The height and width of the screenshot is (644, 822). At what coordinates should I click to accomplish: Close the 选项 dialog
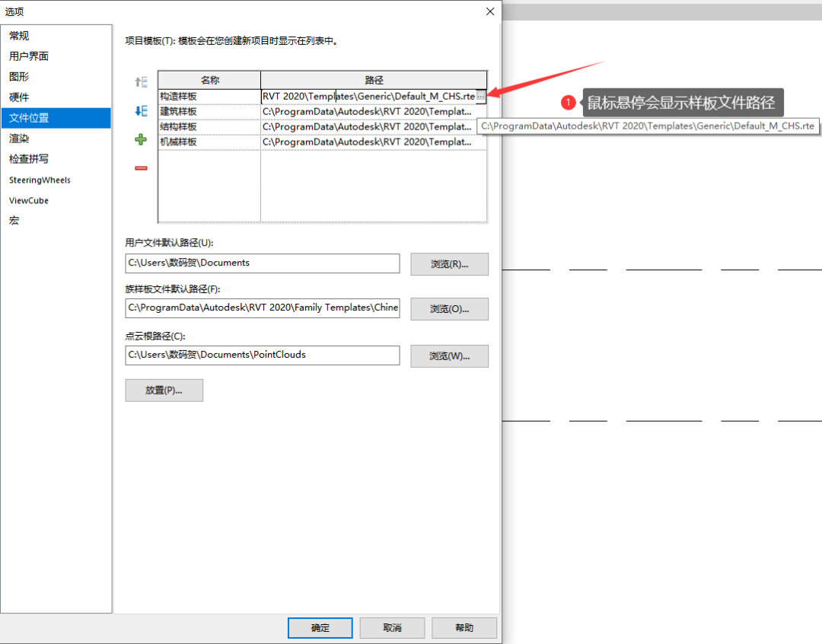pos(490,11)
